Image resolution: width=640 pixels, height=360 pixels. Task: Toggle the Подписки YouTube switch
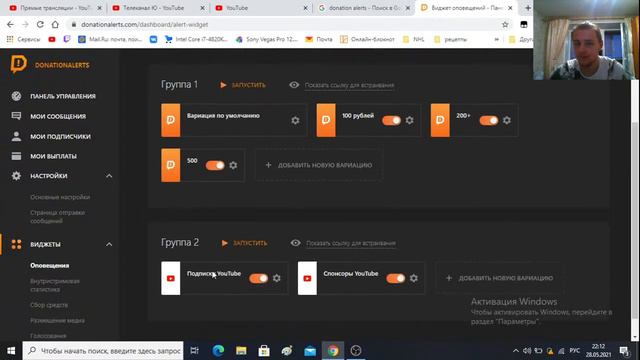258,278
